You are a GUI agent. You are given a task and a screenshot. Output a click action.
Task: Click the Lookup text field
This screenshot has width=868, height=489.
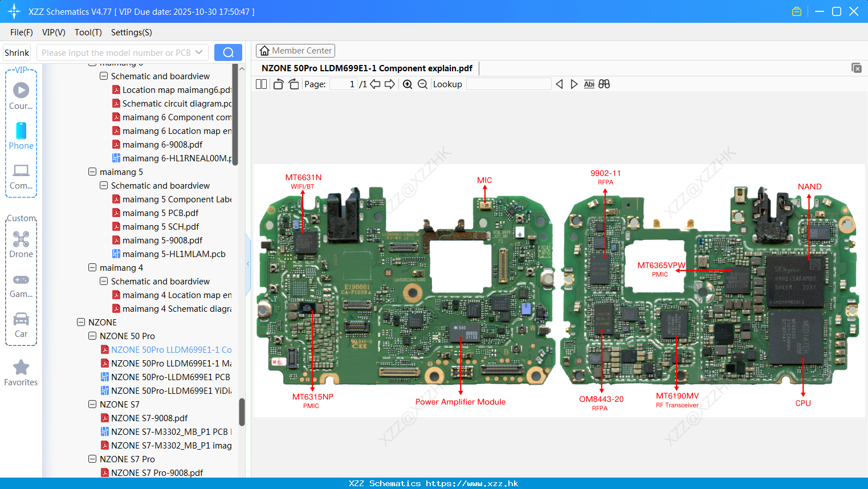coord(508,84)
